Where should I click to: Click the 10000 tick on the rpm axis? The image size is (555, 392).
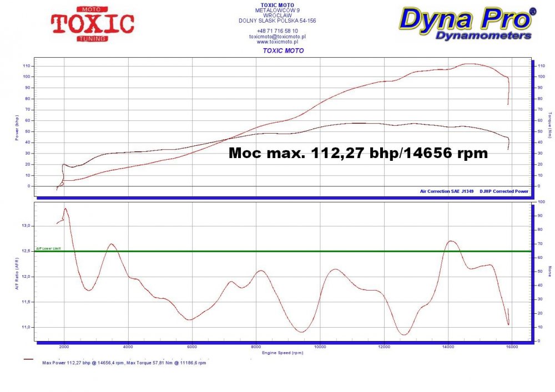[320, 347]
